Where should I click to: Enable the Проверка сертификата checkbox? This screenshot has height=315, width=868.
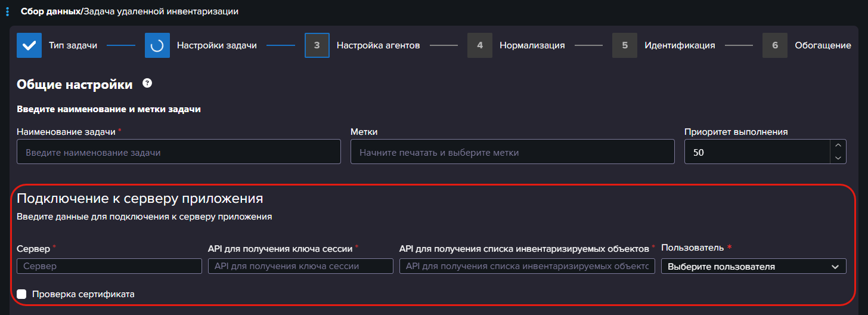(x=22, y=294)
